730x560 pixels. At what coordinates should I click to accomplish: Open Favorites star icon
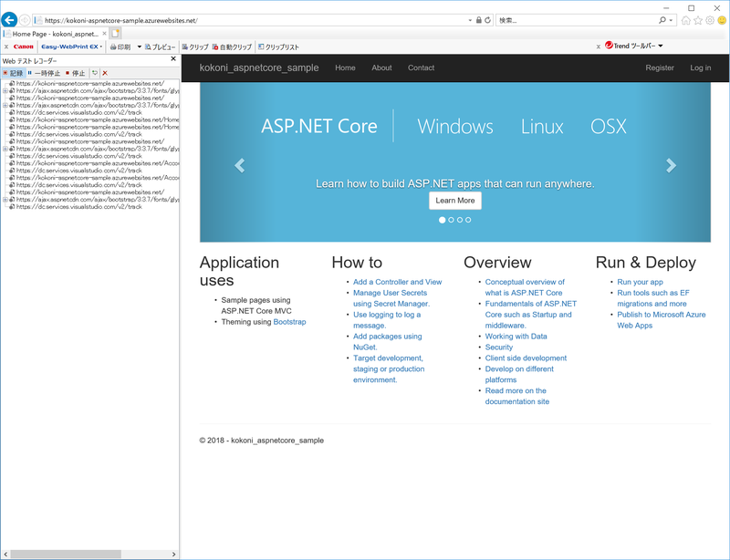698,20
